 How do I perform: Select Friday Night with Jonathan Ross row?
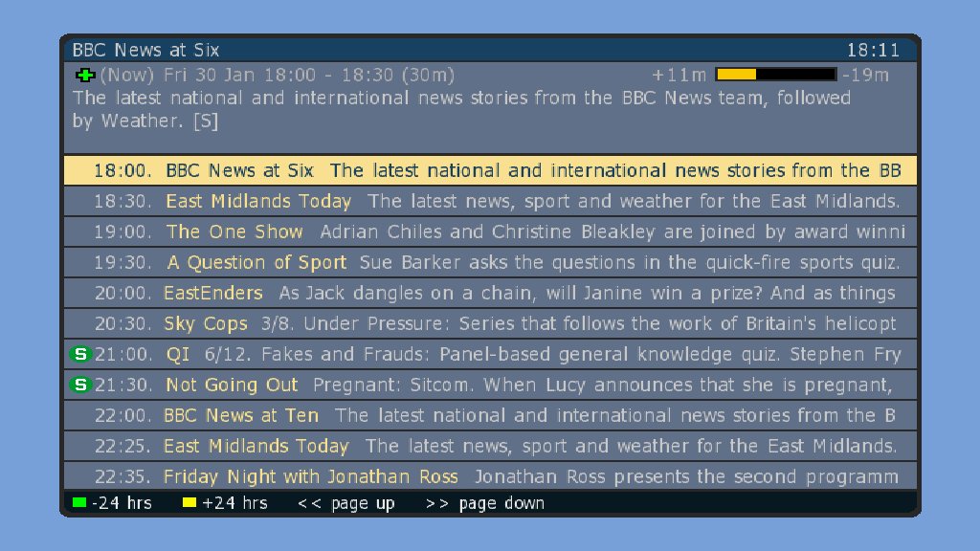(490, 476)
